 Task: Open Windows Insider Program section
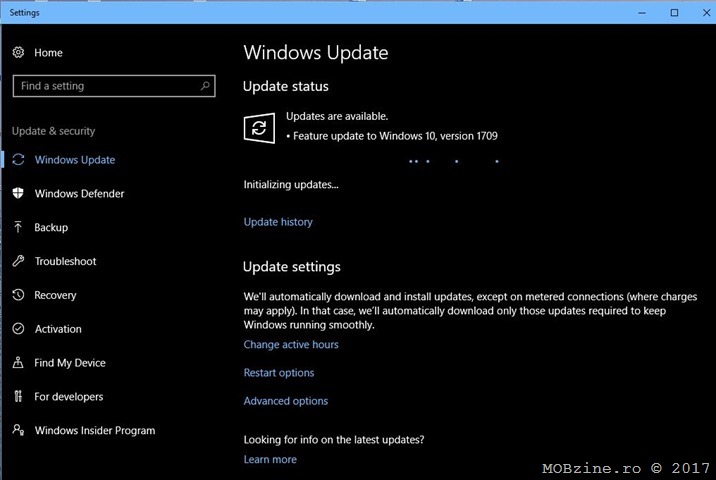point(95,430)
